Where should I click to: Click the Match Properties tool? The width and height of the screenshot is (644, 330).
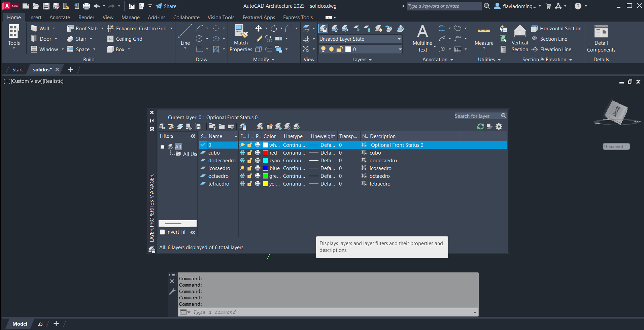pos(241,38)
